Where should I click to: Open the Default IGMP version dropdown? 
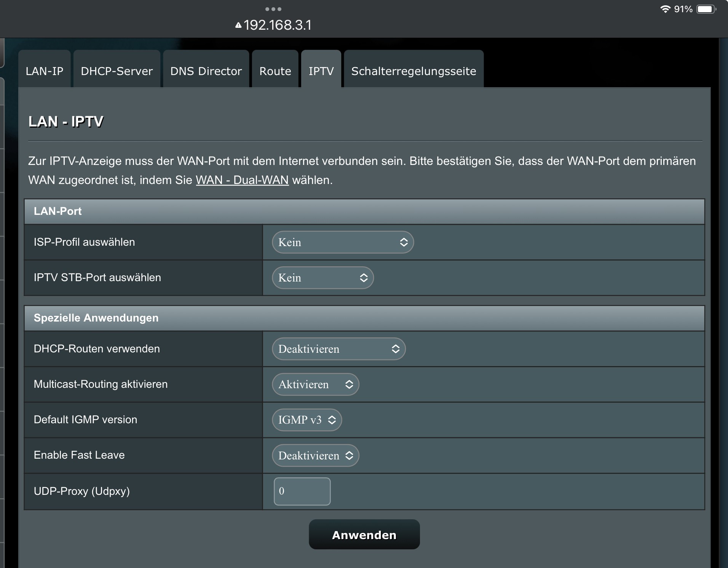tap(307, 420)
